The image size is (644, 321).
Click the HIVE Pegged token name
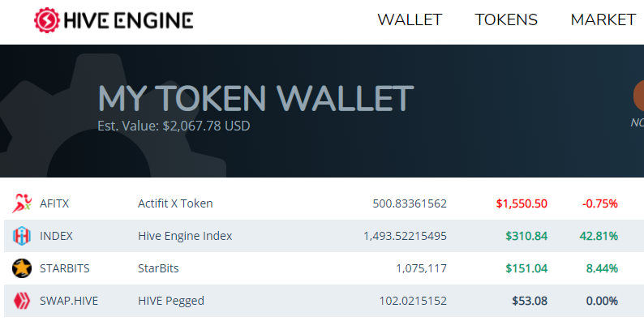point(171,301)
